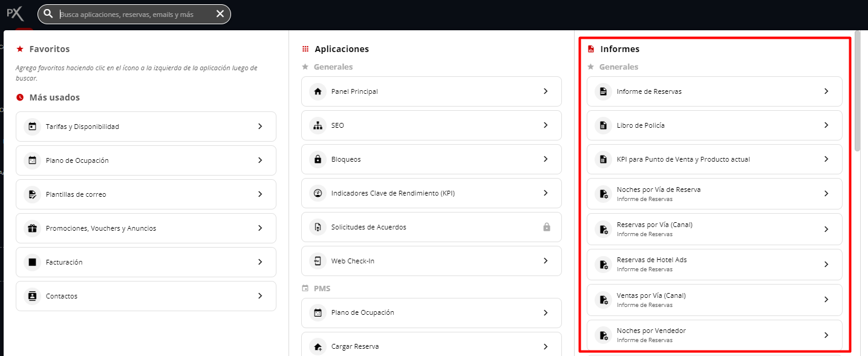Select the gift icon on Promociones, Vouchers y Anuncios

[x=32, y=228]
